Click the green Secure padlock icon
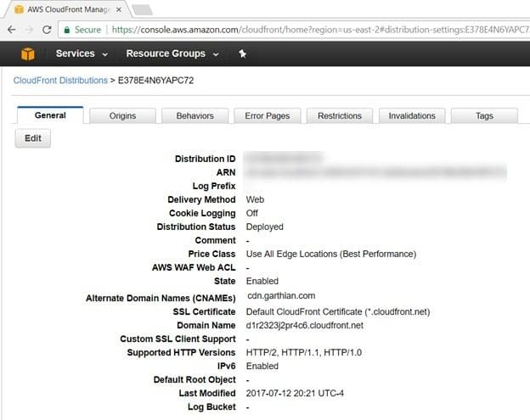The width and height of the screenshot is (530, 420). click(67, 30)
